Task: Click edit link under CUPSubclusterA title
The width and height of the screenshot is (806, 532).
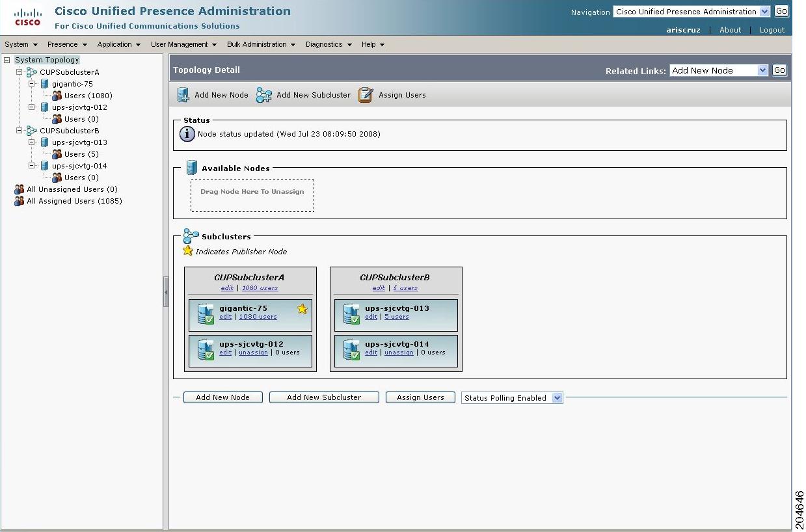Action: 227,288
